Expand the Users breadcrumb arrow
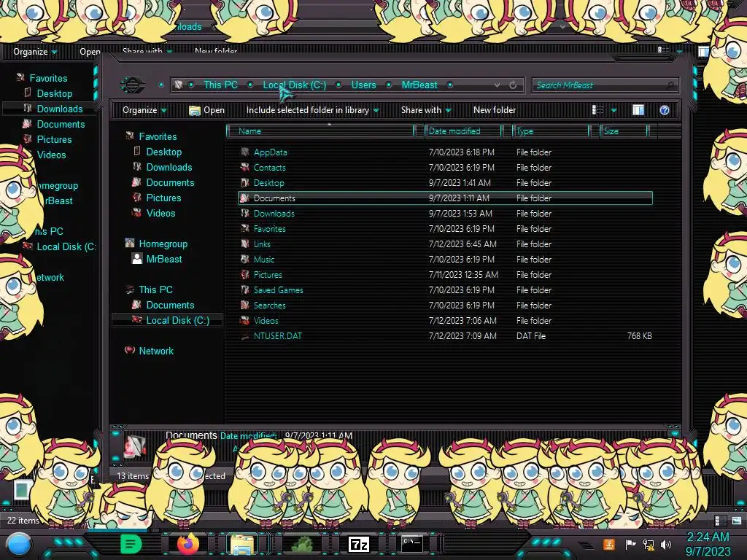747x560 pixels. (389, 85)
